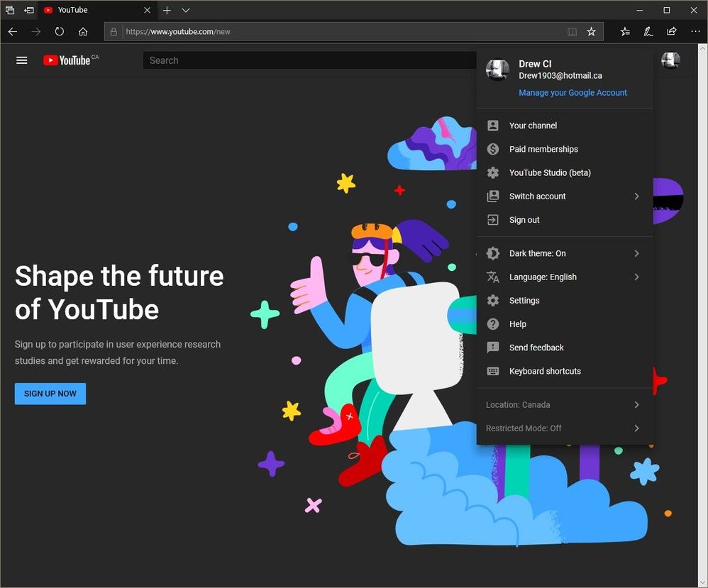
Task: Select Your channel menu entry
Action: click(565, 126)
